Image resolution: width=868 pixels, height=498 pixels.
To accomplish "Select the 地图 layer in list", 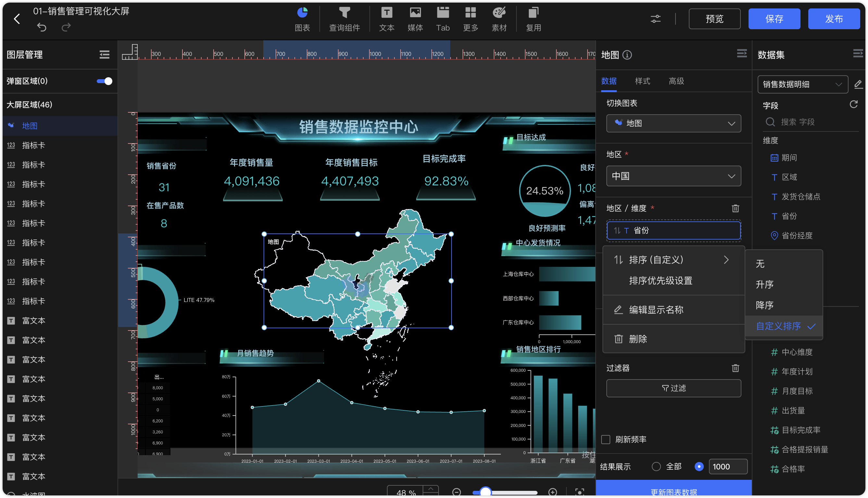I will click(60, 126).
